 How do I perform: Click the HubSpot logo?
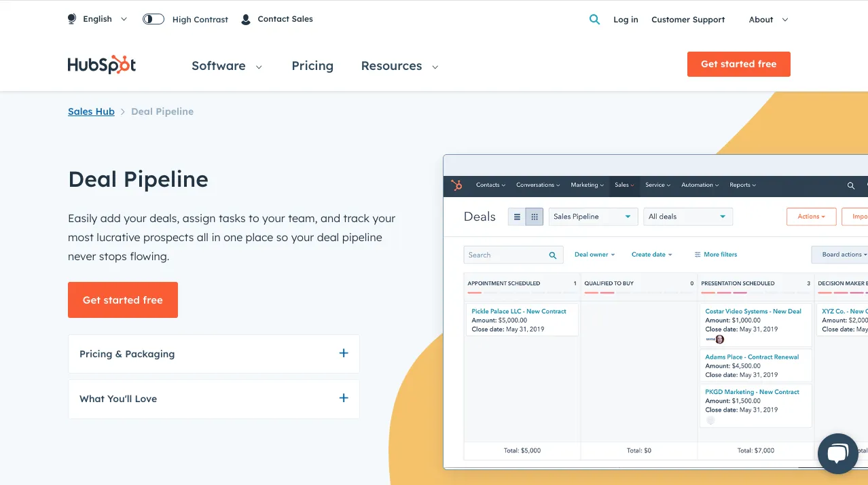click(102, 65)
